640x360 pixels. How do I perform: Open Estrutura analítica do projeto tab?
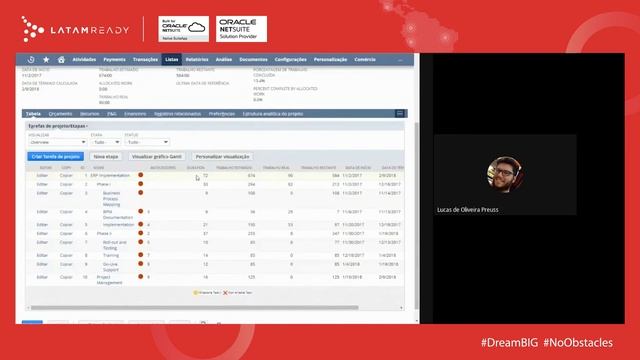coord(273,114)
